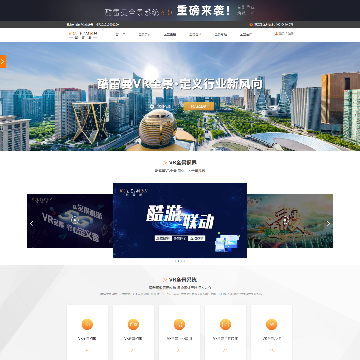Click the previous arrow on the news carousel
Viewport: 360px width, 360px height.
point(32,224)
